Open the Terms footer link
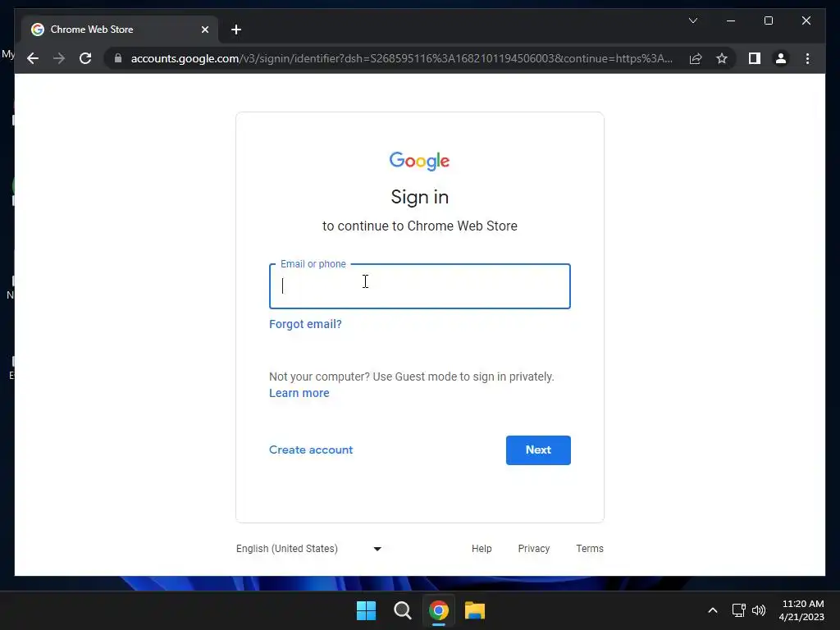 click(x=590, y=549)
